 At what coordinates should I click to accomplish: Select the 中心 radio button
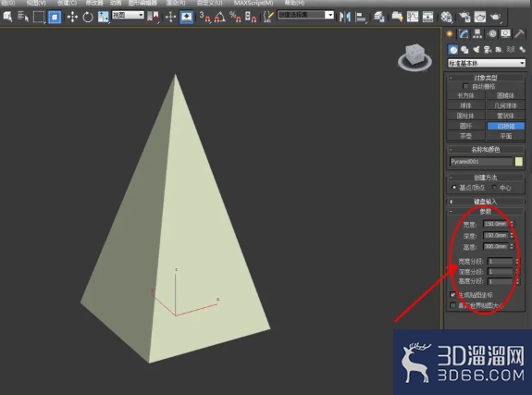tap(494, 187)
